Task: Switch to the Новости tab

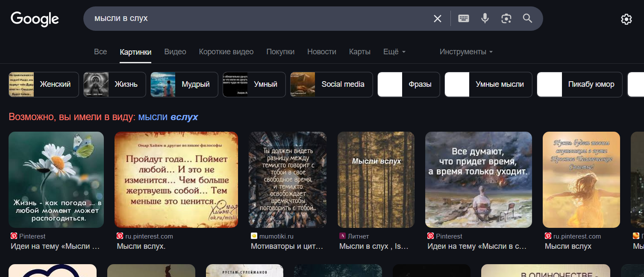Action: pyautogui.click(x=322, y=52)
